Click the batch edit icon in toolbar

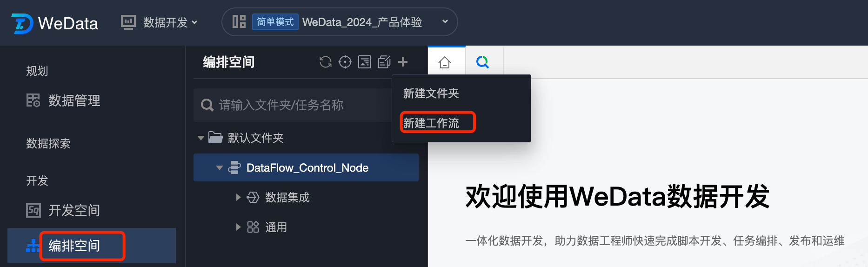coord(384,62)
